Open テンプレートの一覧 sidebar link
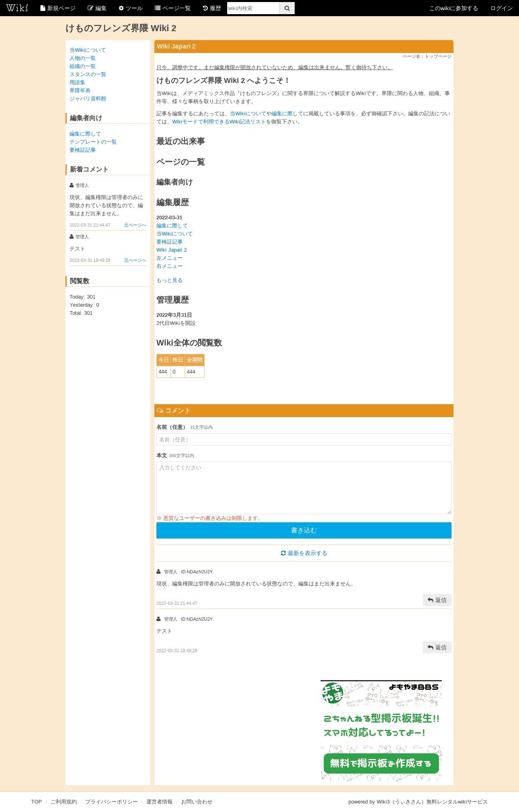The width and height of the screenshot is (519, 812). click(93, 142)
